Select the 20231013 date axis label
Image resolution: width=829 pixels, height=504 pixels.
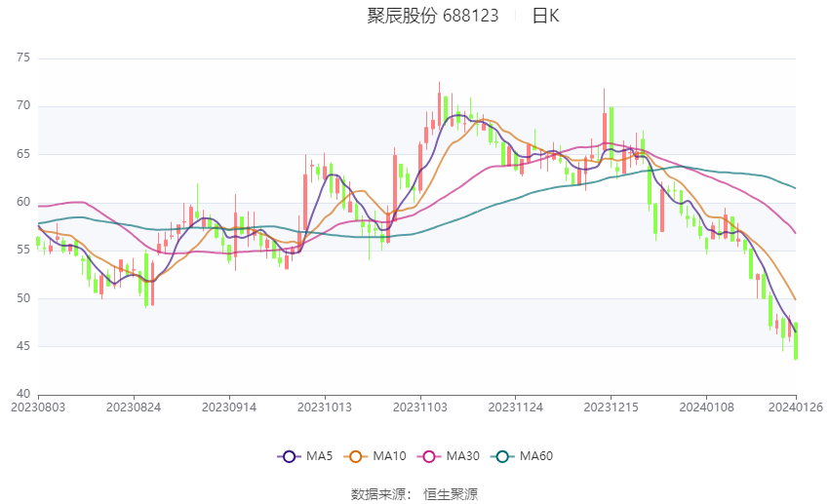(x=325, y=407)
